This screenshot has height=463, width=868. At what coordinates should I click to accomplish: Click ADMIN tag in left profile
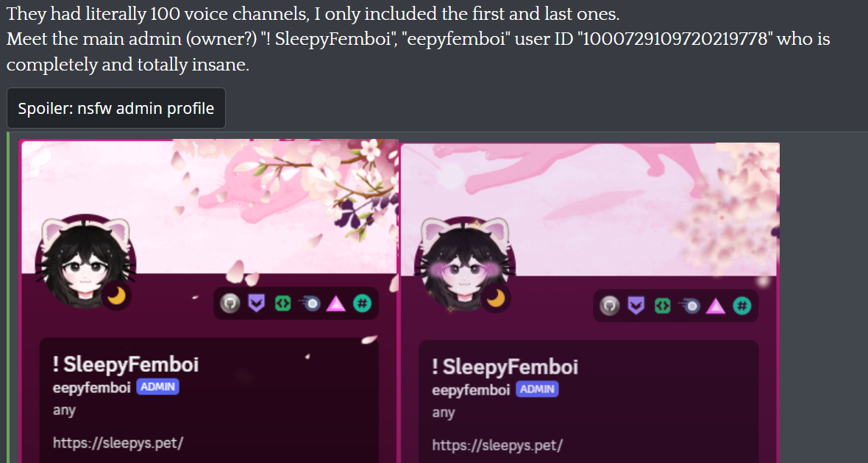[x=157, y=387]
